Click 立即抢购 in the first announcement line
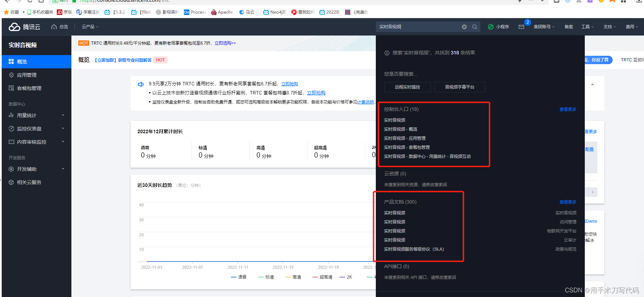The height and width of the screenshot is (297, 644). tap(289, 84)
